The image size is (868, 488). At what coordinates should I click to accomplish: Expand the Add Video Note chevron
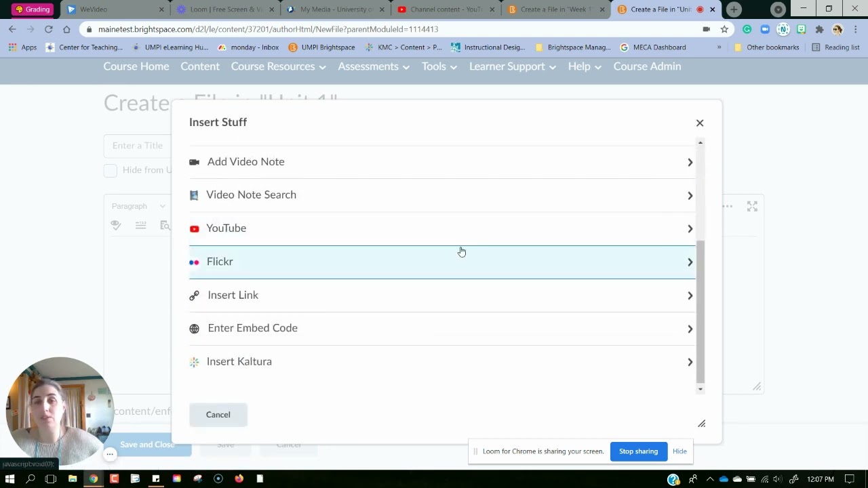click(690, 162)
